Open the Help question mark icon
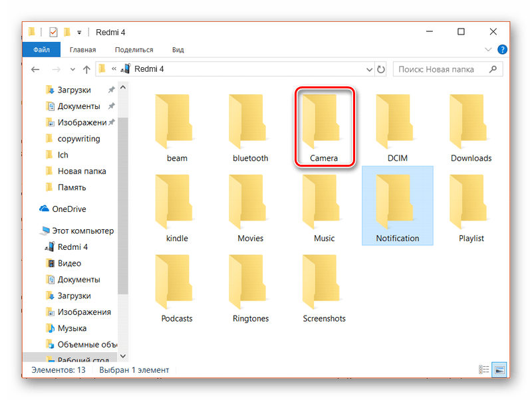Screen dimensions: 532x400 [x=502, y=49]
